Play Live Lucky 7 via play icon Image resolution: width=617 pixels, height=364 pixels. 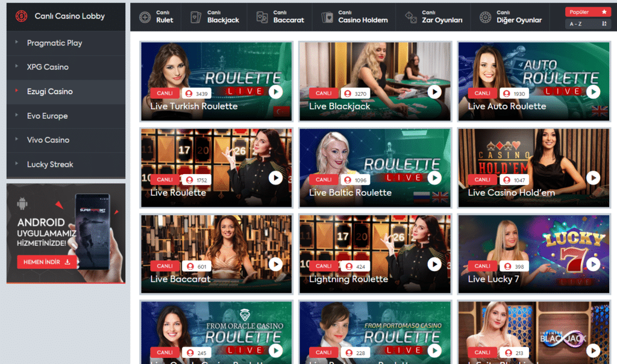tap(594, 265)
